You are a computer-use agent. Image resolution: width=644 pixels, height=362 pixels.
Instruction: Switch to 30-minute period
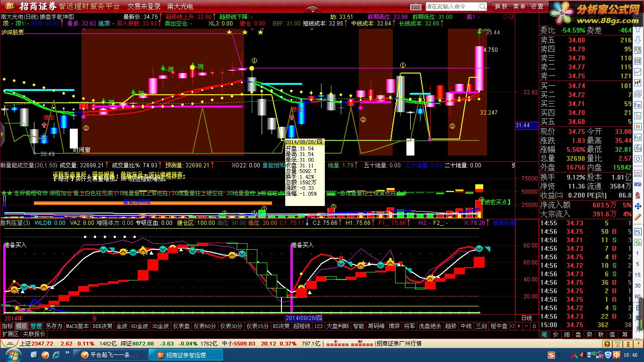pos(638,286)
